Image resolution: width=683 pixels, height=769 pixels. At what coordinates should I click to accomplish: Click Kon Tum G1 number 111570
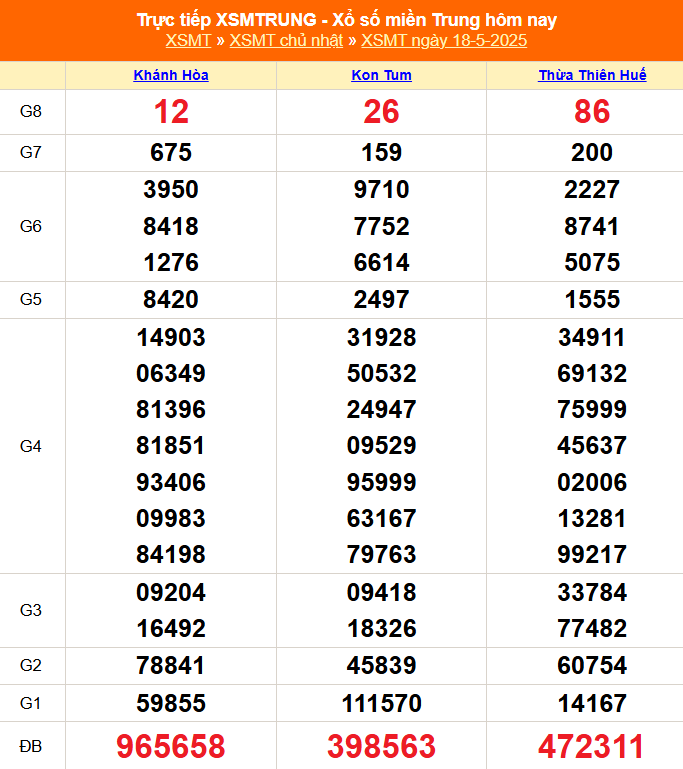pyautogui.click(x=381, y=703)
